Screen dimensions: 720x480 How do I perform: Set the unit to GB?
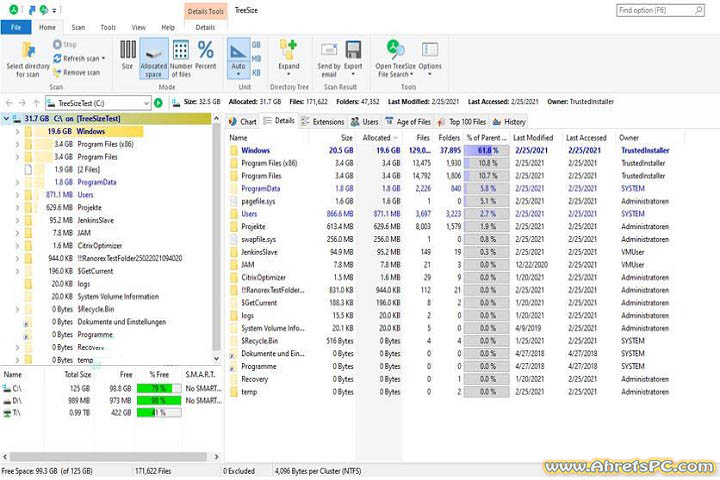click(x=256, y=45)
